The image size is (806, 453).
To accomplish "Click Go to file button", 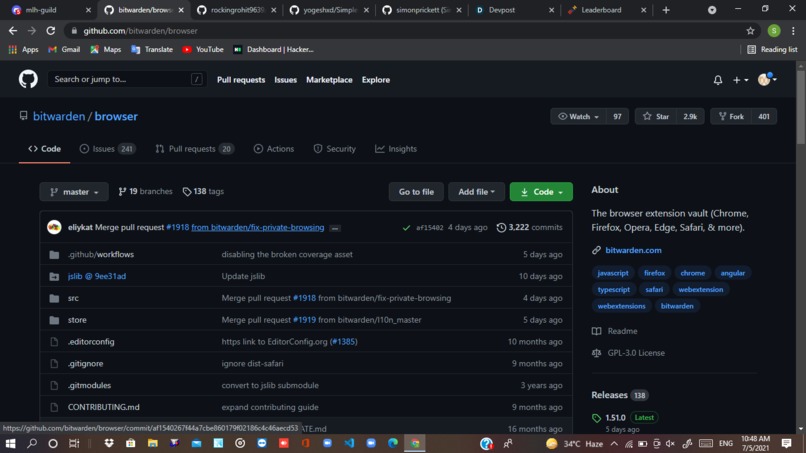I will click(x=416, y=192).
